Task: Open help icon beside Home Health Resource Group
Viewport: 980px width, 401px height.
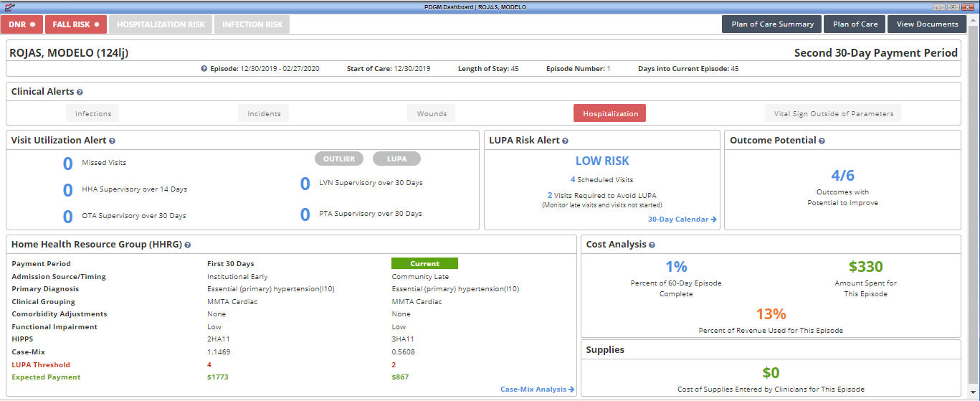Action: click(187, 245)
